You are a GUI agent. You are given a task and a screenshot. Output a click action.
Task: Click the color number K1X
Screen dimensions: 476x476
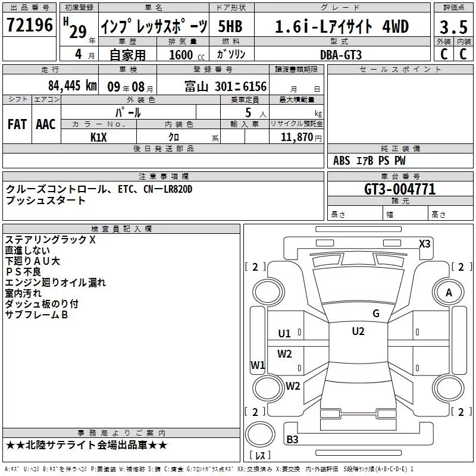tap(99, 137)
